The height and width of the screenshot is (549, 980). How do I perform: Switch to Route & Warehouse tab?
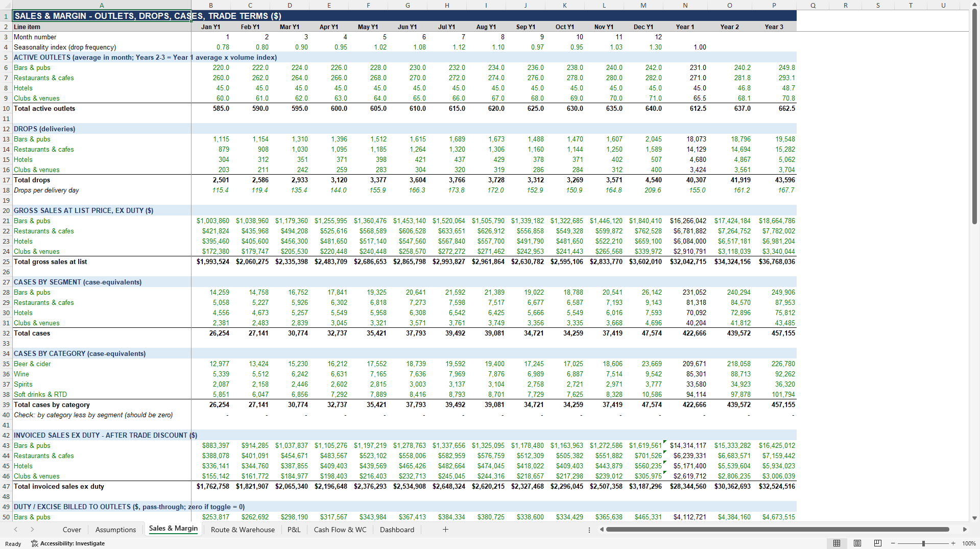(x=243, y=530)
